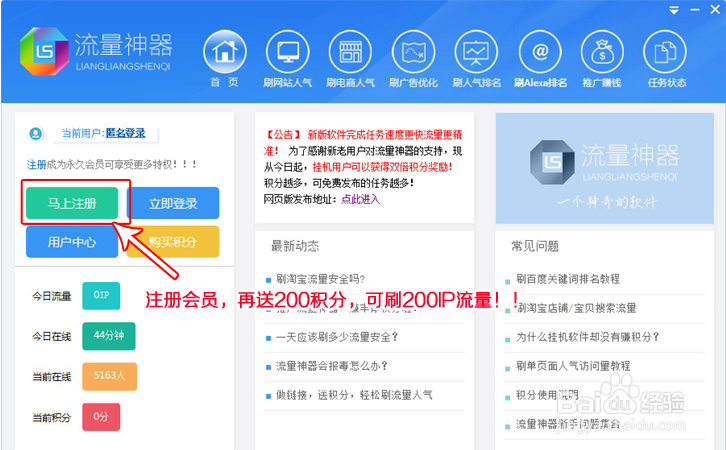Open FAQ 刷单页面人气访问量教程

click(x=573, y=366)
